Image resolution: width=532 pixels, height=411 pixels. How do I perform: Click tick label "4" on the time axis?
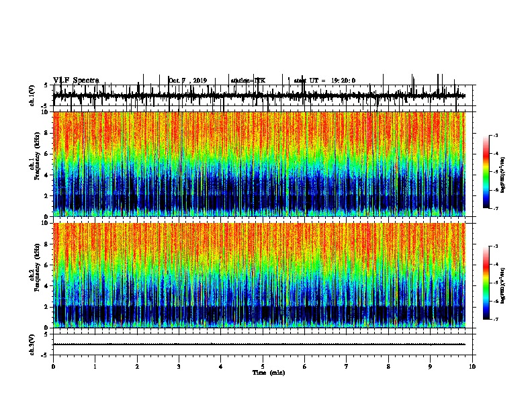pos(221,367)
